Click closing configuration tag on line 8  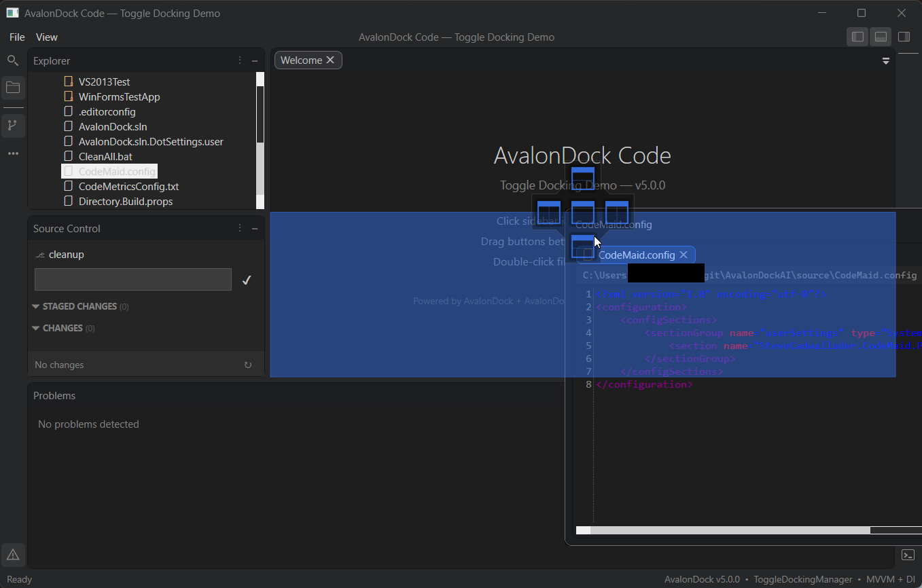tap(644, 384)
